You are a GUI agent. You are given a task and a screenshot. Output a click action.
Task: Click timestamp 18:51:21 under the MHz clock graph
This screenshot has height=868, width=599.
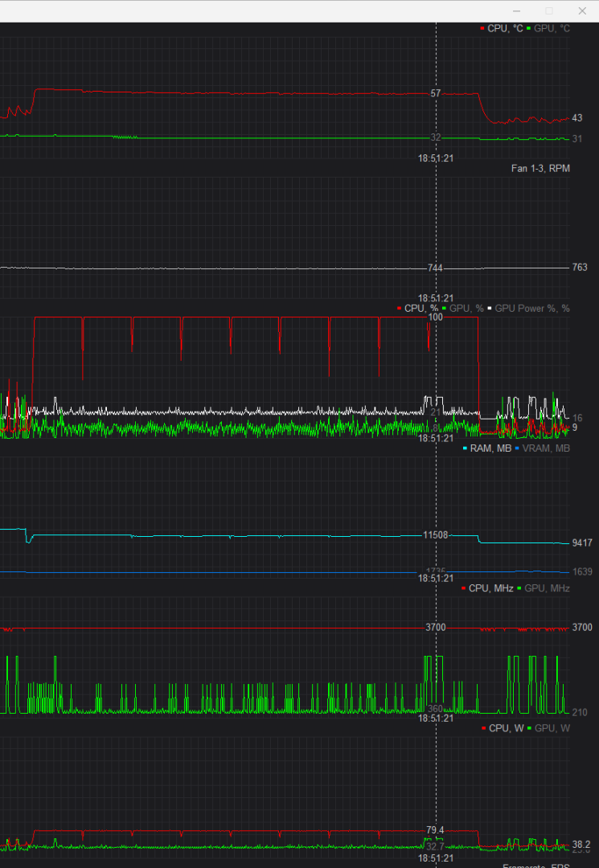point(436,719)
